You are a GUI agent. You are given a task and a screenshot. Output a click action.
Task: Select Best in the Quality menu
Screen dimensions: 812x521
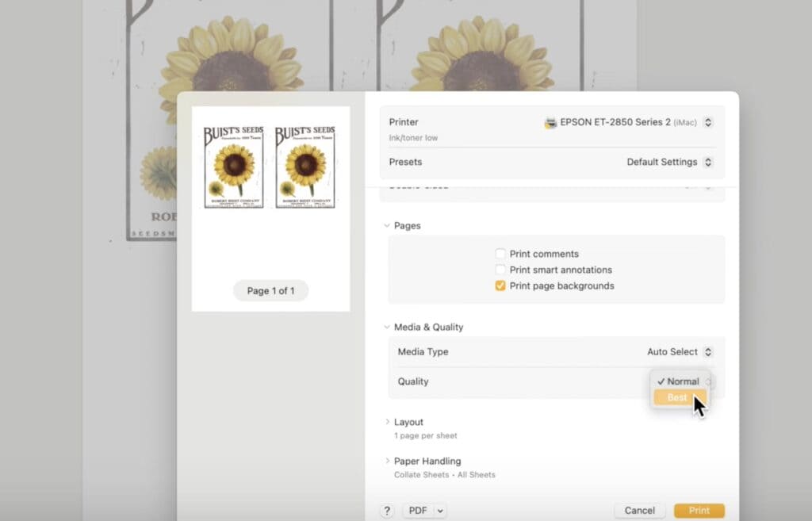click(677, 397)
